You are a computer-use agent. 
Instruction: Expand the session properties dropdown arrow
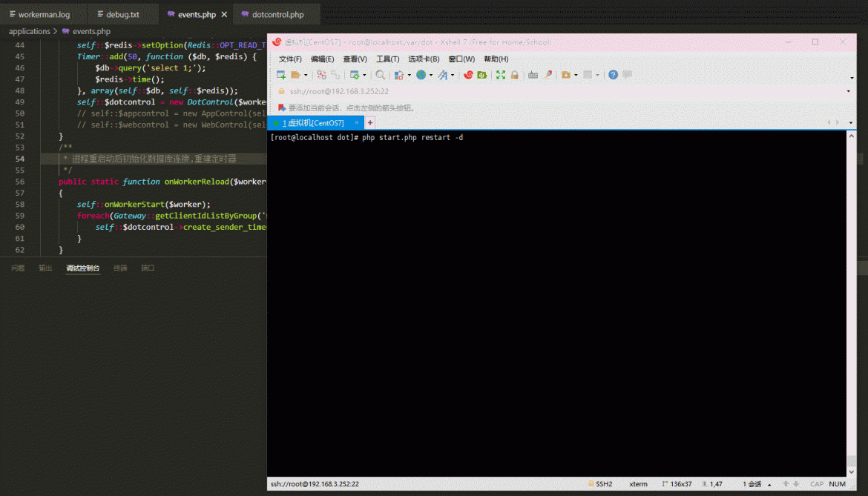(364, 75)
